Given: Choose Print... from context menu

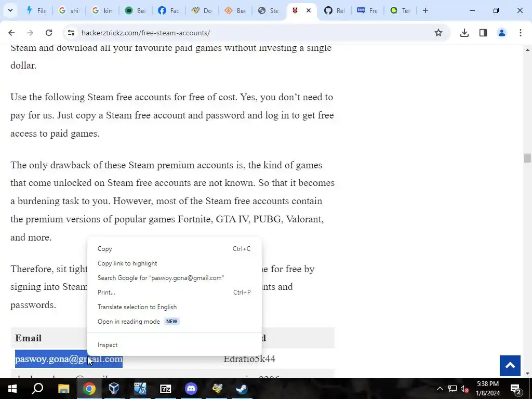Looking at the screenshot, I should coord(175,292).
